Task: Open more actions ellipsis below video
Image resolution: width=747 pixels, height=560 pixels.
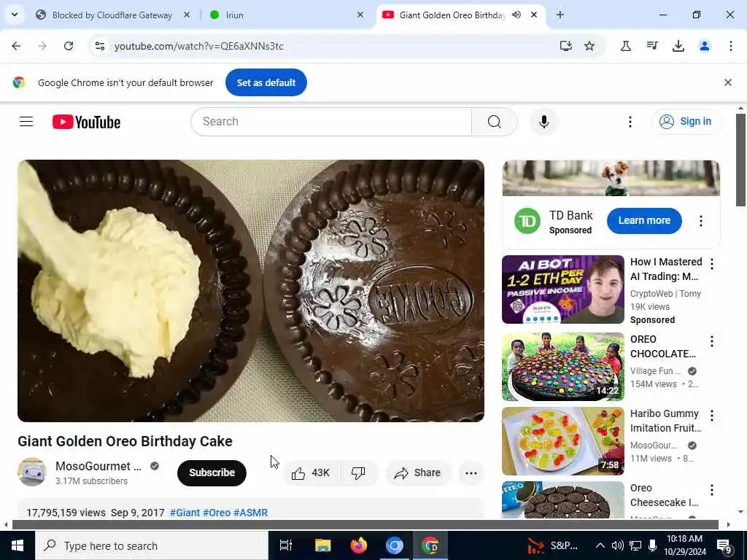Action: pos(471,472)
